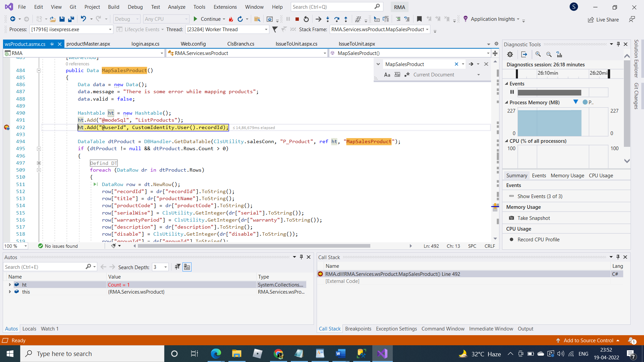644x362 pixels.
Task: Click the horizontal scrollbar of code editor
Action: tap(254, 246)
